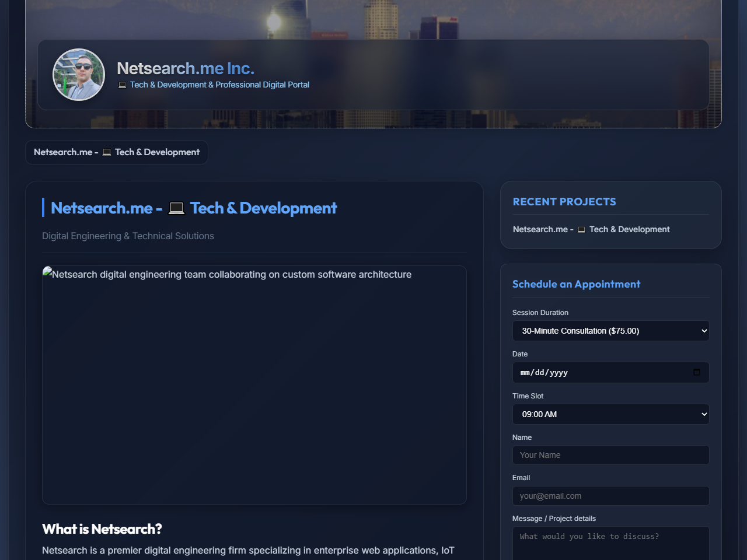This screenshot has height=560, width=747.
Task: Click the "Session Duration" label
Action: coord(540,313)
